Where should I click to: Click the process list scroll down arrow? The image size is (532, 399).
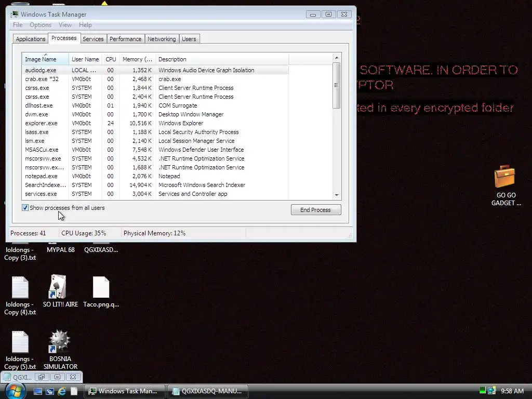(x=337, y=195)
